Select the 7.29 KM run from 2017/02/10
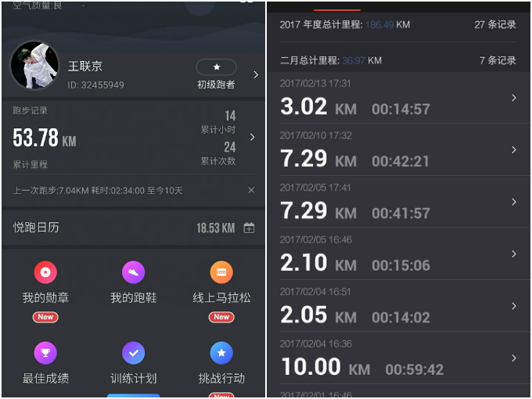The image size is (532, 399). [398, 150]
